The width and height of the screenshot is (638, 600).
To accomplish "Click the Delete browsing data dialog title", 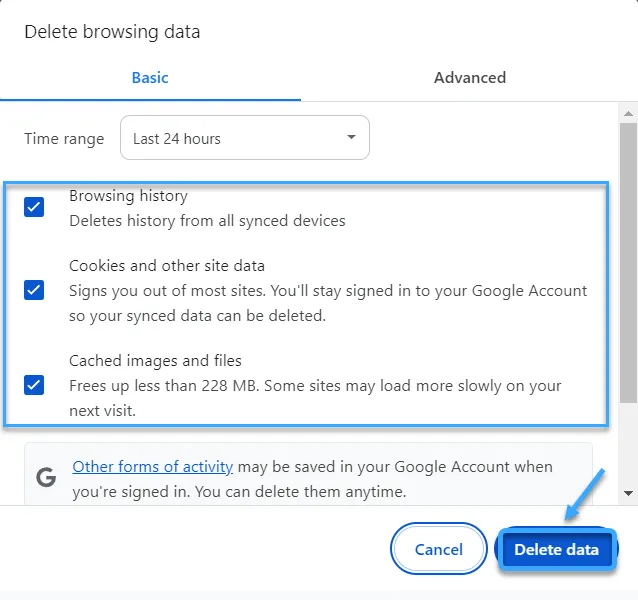I will (112, 32).
